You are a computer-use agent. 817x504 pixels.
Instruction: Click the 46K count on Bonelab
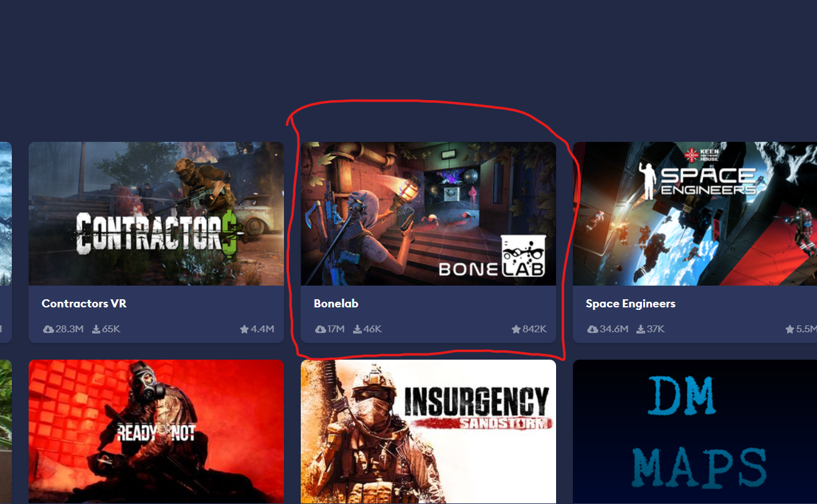pyautogui.click(x=372, y=329)
